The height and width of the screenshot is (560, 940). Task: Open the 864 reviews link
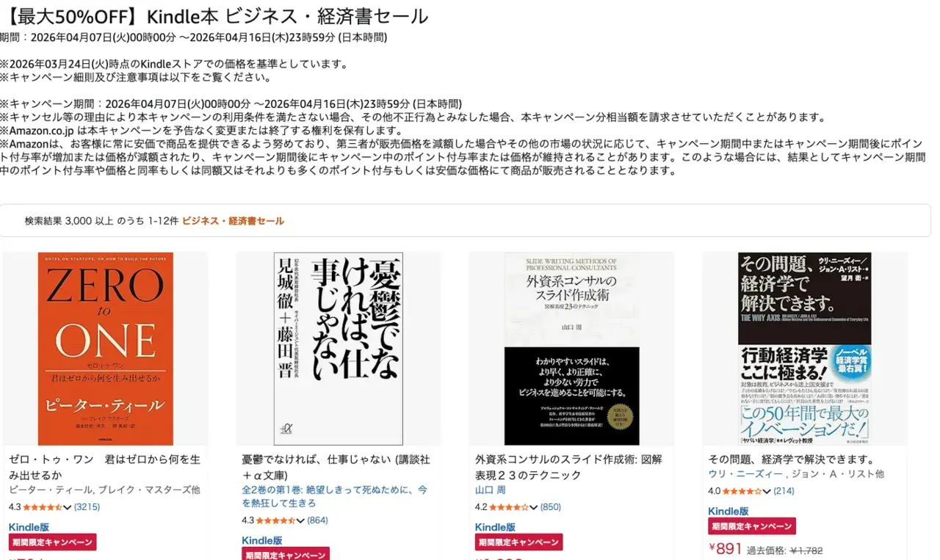pos(317,520)
